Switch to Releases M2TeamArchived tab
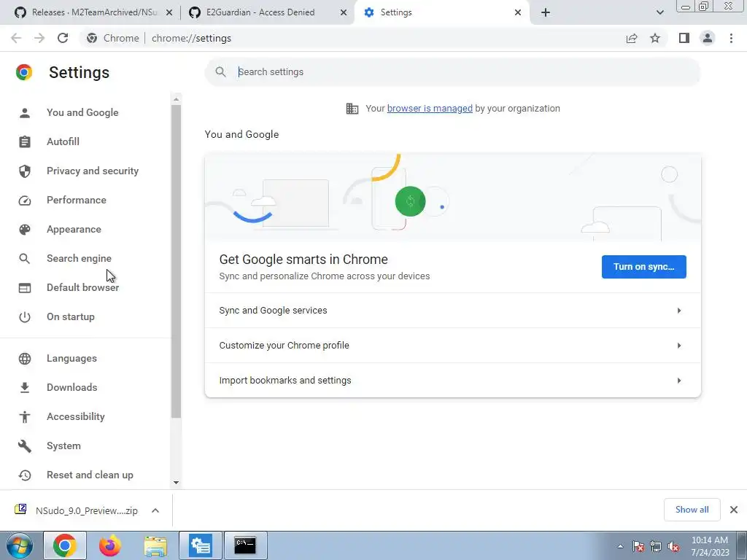The width and height of the screenshot is (747, 560). [x=94, y=12]
